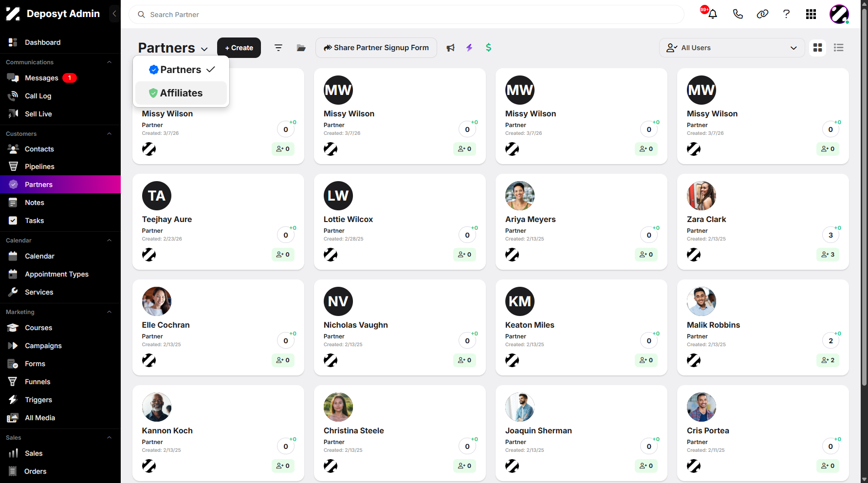Click the Create button
Viewport: 868px width, 483px height.
coord(239,48)
